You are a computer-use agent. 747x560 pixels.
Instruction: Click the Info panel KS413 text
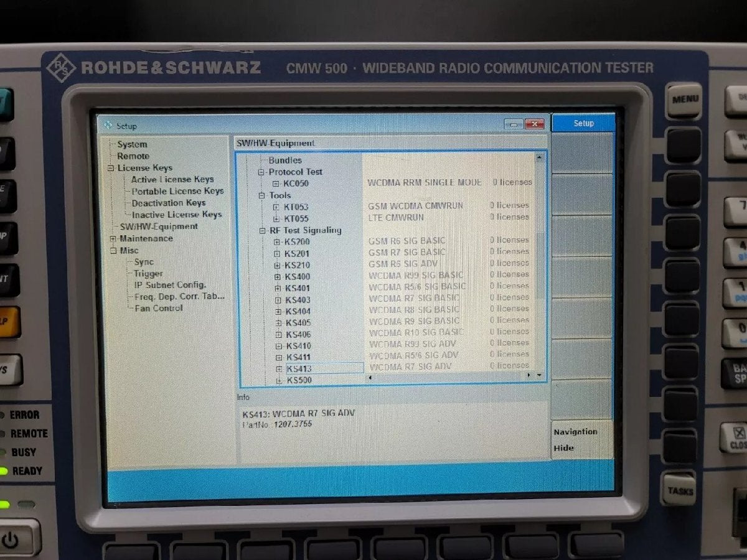coord(299,413)
